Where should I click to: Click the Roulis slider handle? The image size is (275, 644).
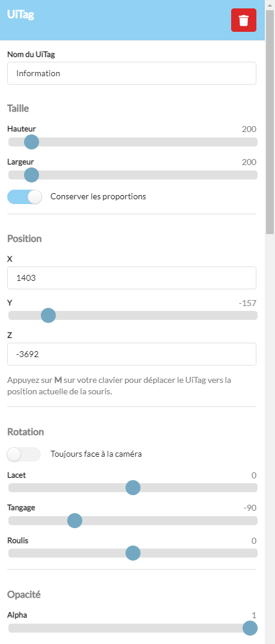133,553
